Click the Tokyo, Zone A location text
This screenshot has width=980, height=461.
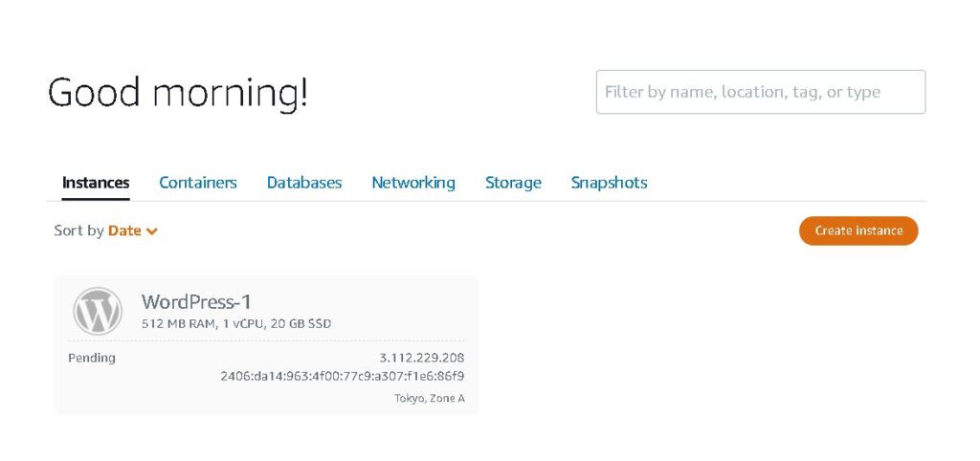pos(430,398)
